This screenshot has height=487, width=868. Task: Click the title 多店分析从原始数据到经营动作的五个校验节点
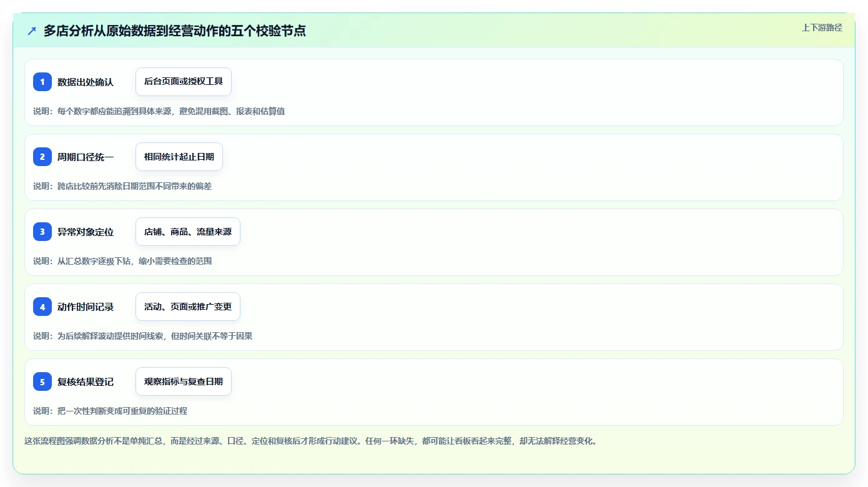[175, 31]
